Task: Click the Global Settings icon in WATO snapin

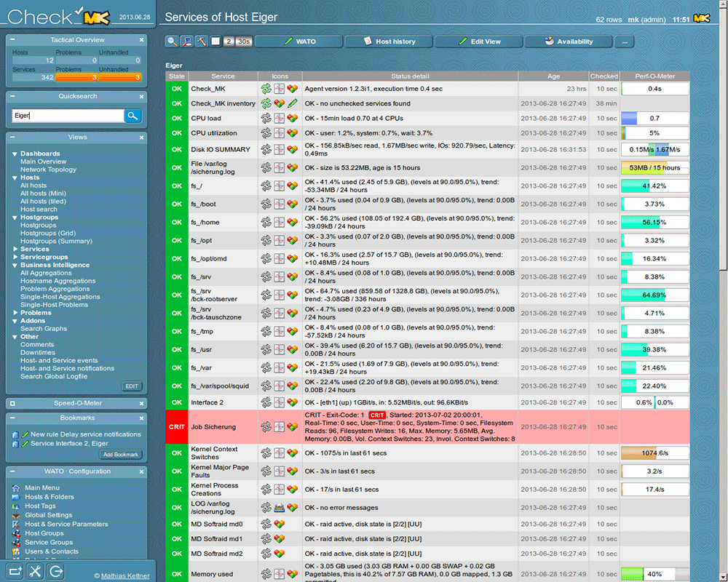Action: pos(16,515)
